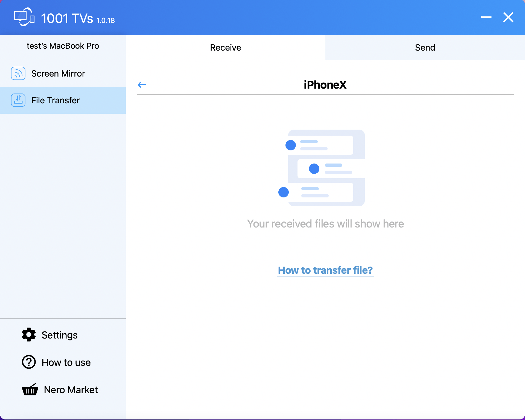Click the Nero Market basket icon
The width and height of the screenshot is (525, 420).
(30, 389)
